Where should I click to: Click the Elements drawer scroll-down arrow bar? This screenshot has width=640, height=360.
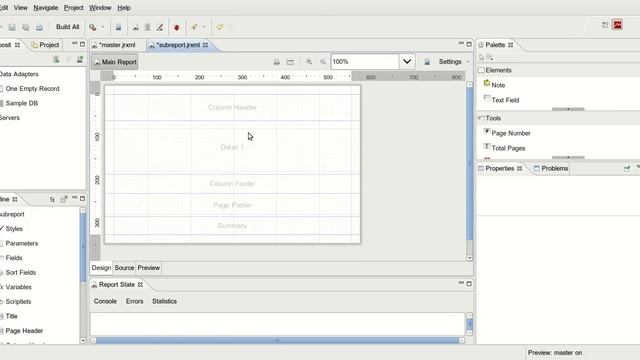[x=568, y=109]
